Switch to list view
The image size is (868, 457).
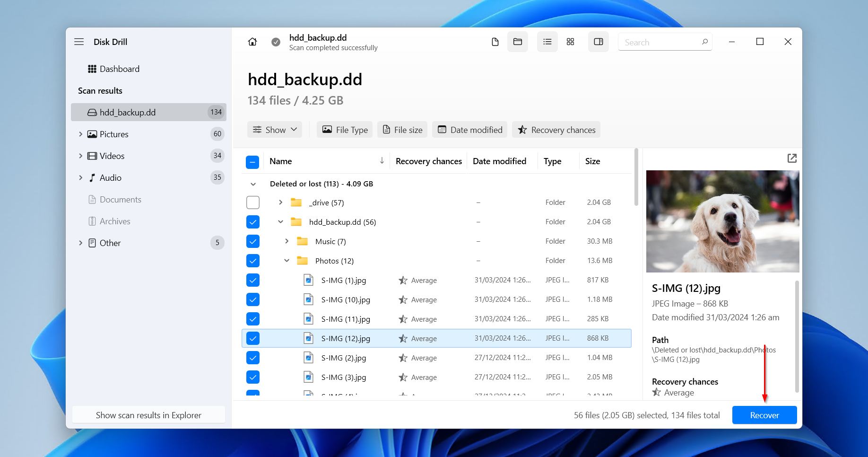click(x=547, y=42)
